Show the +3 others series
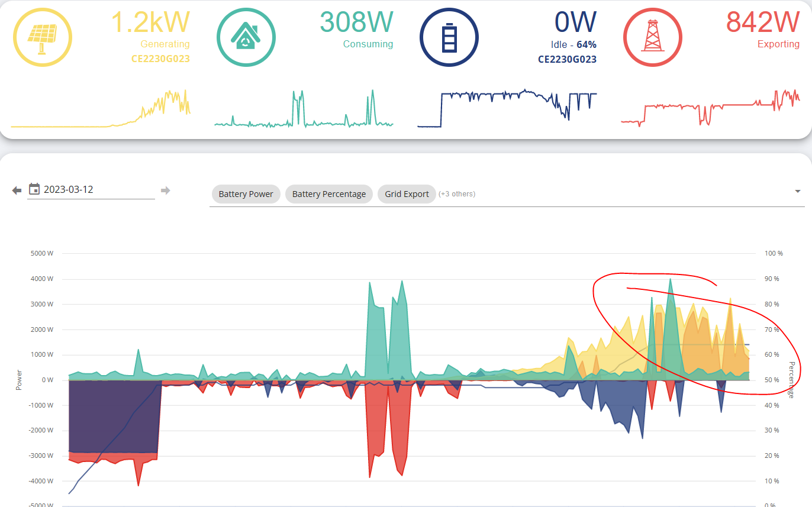This screenshot has height=507, width=812. click(457, 194)
